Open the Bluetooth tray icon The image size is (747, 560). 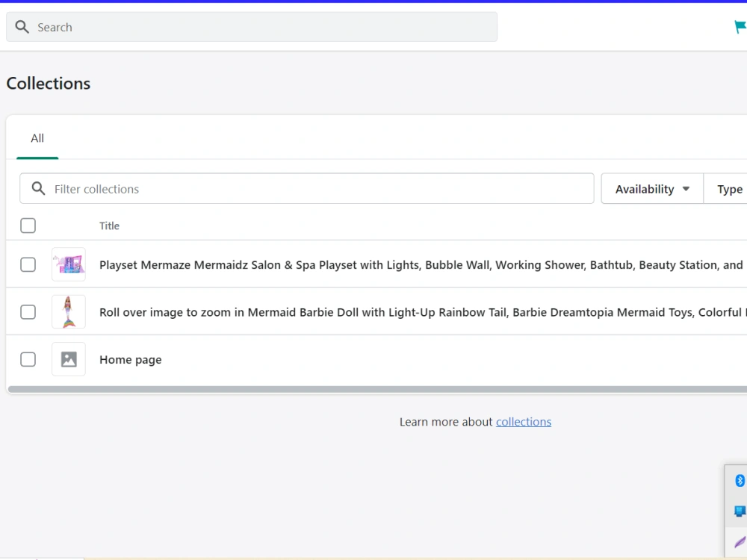(740, 480)
